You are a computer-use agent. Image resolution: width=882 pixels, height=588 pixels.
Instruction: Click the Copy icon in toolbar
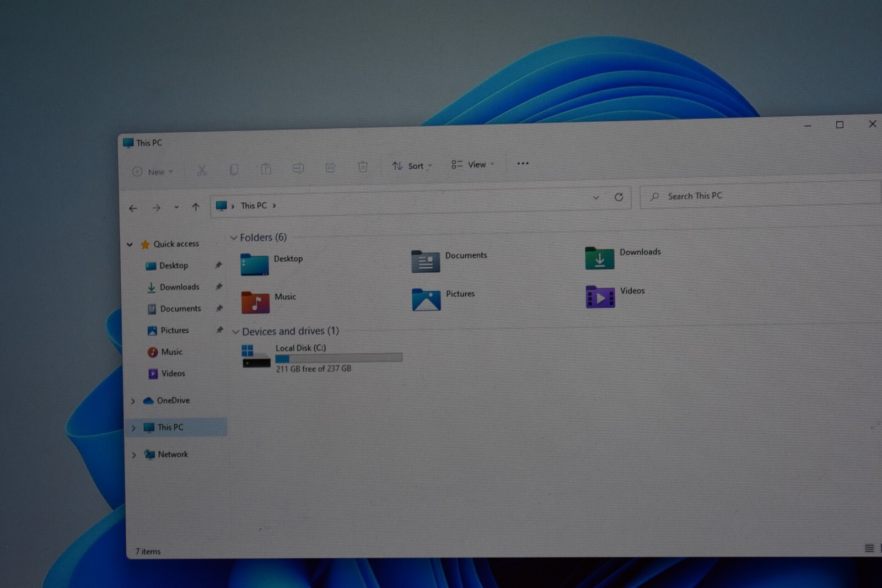coord(234,170)
